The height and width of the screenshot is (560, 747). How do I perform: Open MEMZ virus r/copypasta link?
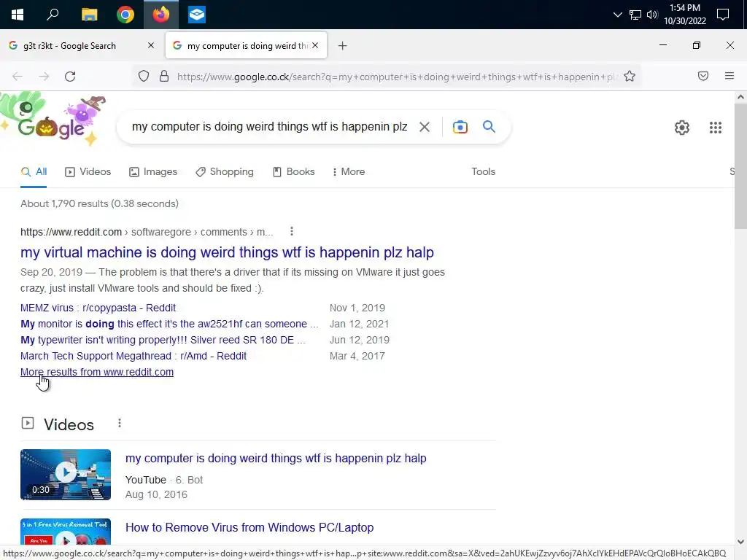(x=98, y=308)
